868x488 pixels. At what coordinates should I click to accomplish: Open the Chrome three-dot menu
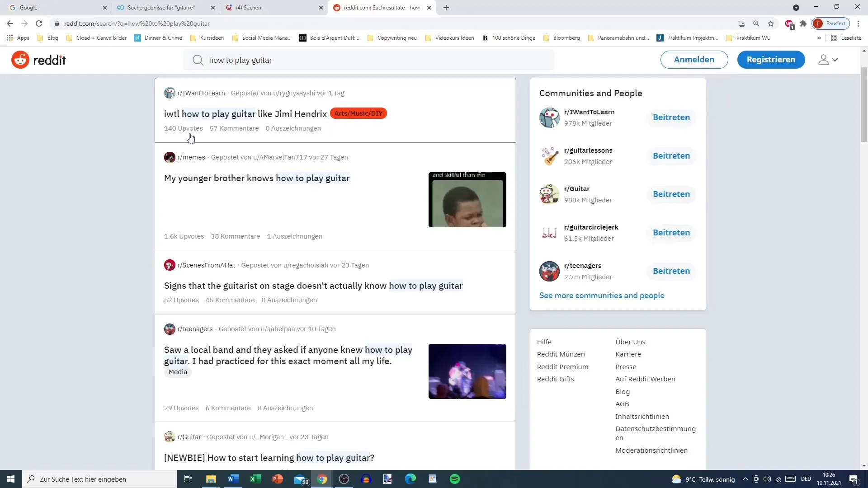[858, 23]
